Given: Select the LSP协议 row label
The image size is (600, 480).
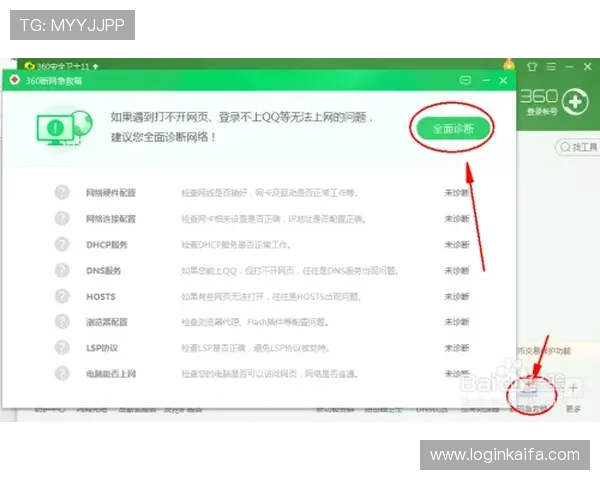Looking at the screenshot, I should (x=102, y=348).
